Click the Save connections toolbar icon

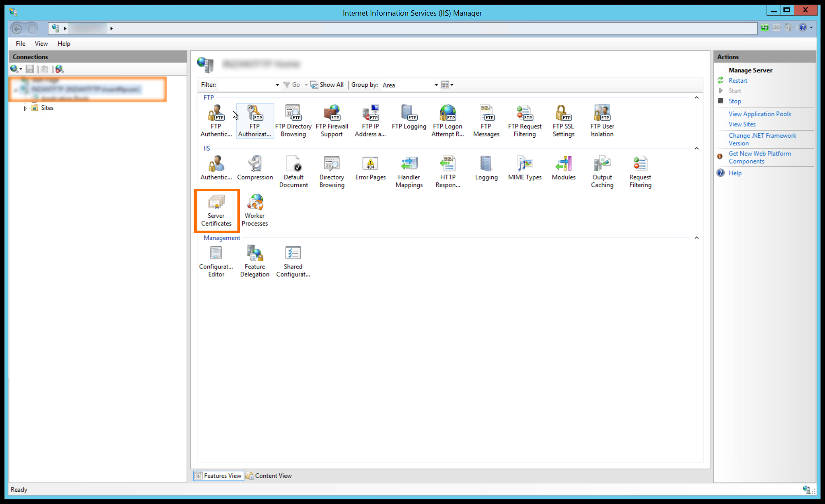(x=30, y=69)
